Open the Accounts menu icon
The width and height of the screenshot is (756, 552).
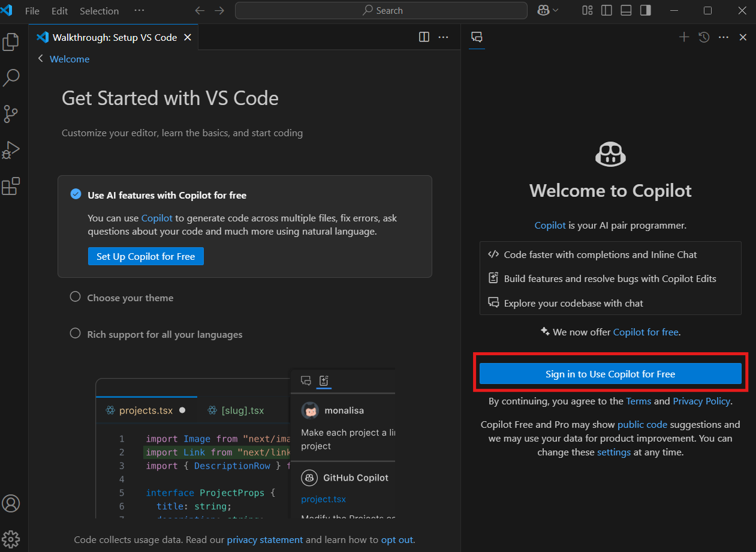pos(11,503)
